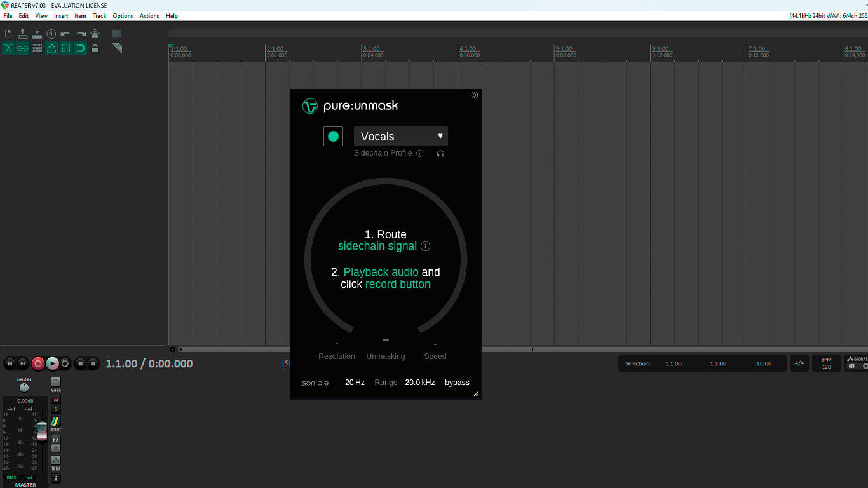The width and height of the screenshot is (868, 488).
Task: Go to project end transport button
Action: click(23, 363)
